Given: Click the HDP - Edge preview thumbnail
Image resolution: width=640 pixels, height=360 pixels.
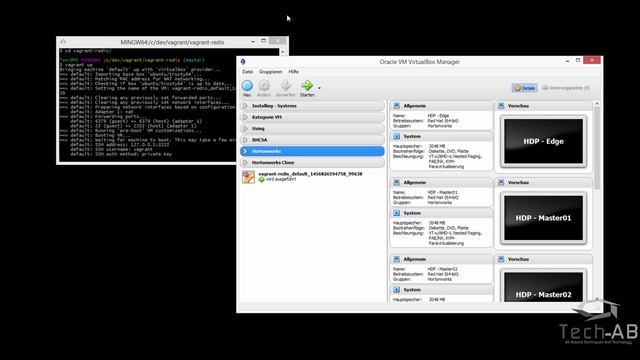Looking at the screenshot, I should (x=543, y=141).
